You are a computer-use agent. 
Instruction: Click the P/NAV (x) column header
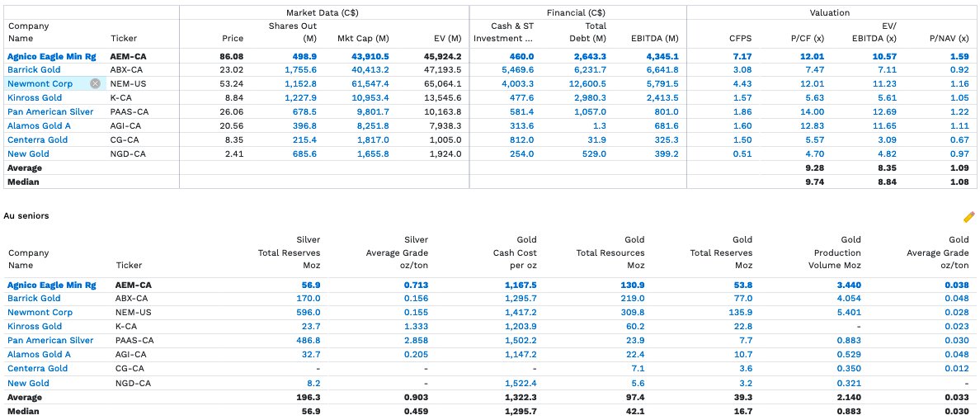pos(949,38)
